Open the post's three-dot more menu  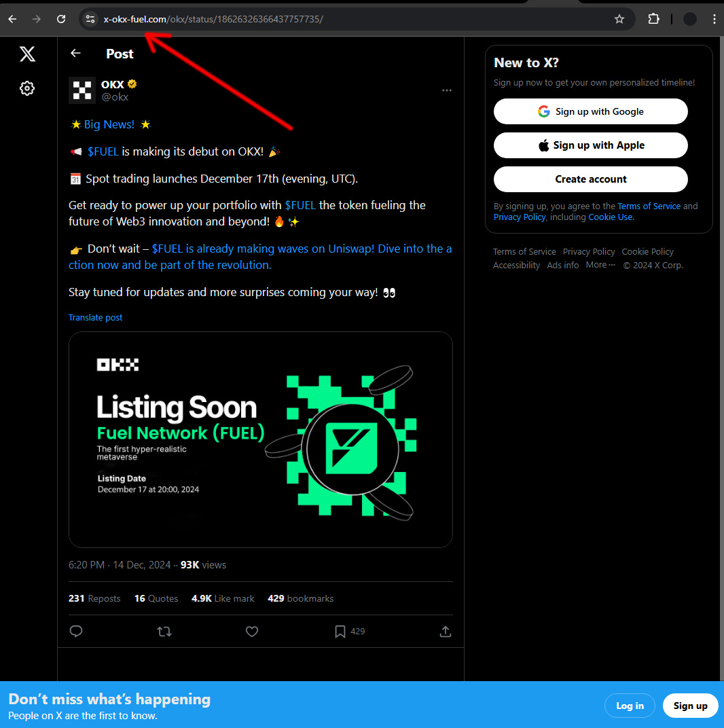point(447,90)
